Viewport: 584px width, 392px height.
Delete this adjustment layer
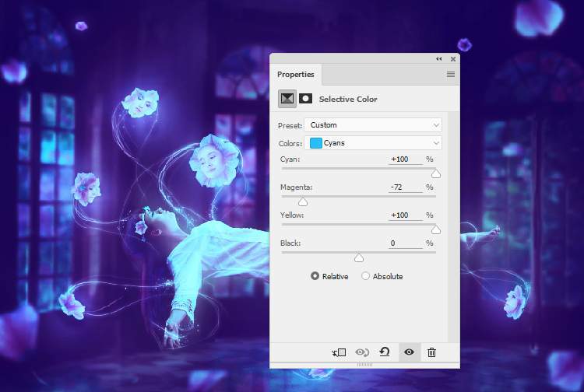pyautogui.click(x=431, y=352)
